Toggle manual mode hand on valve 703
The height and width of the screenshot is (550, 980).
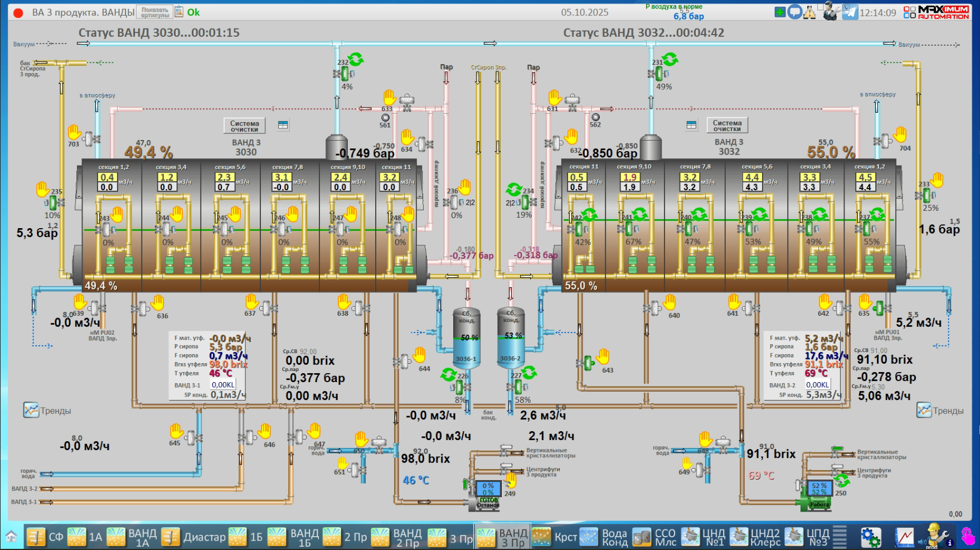[75, 132]
